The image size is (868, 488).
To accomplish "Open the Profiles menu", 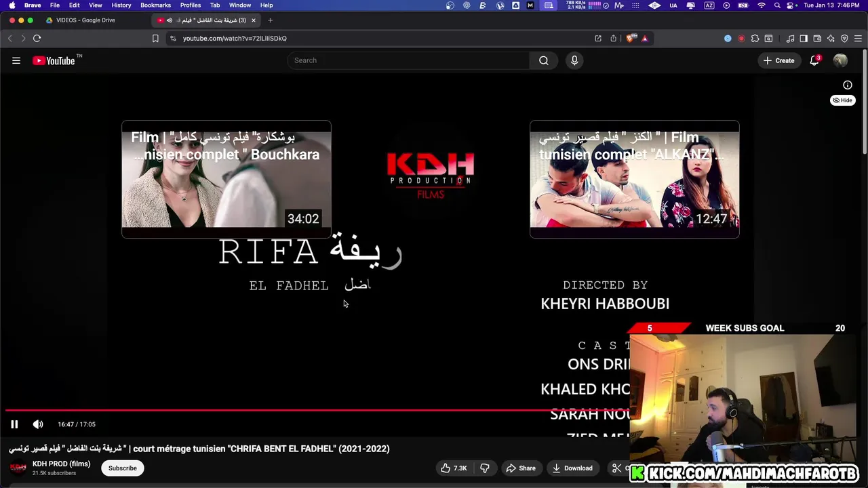I will click(x=191, y=5).
